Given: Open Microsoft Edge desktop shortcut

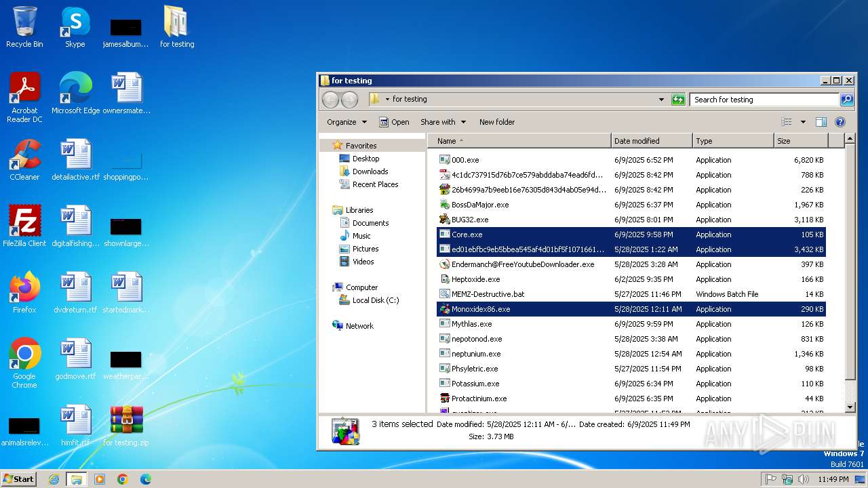Looking at the screenshot, I should pyautogui.click(x=75, y=94).
